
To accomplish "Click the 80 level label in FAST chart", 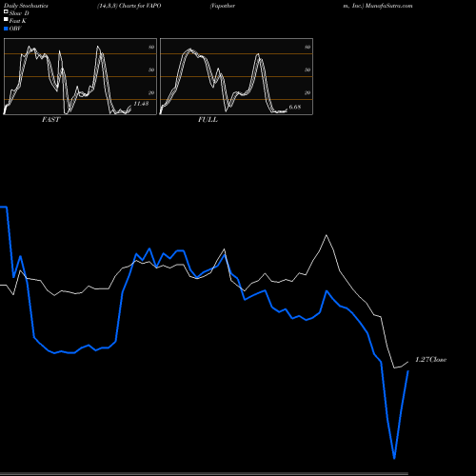I will point(151,47).
